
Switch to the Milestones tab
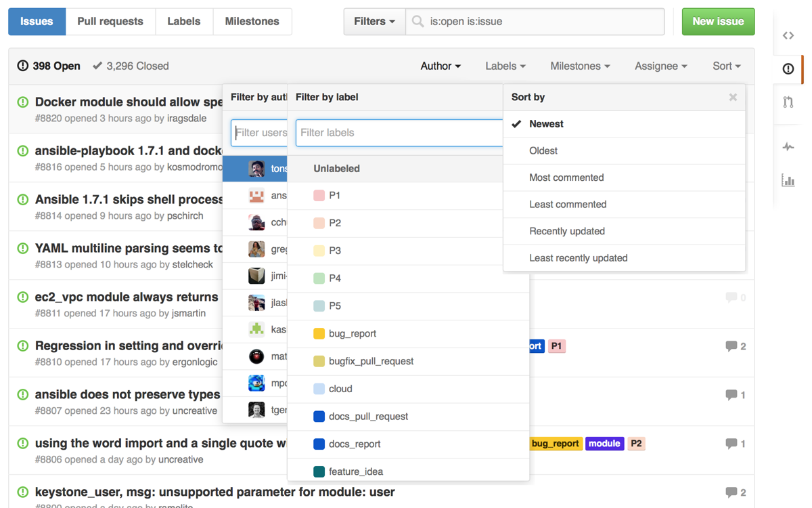pos(252,22)
